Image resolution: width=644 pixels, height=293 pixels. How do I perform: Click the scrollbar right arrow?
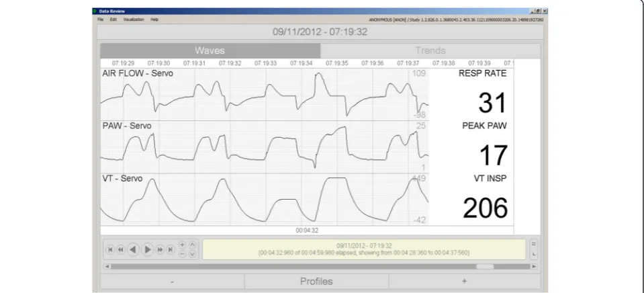534,266
